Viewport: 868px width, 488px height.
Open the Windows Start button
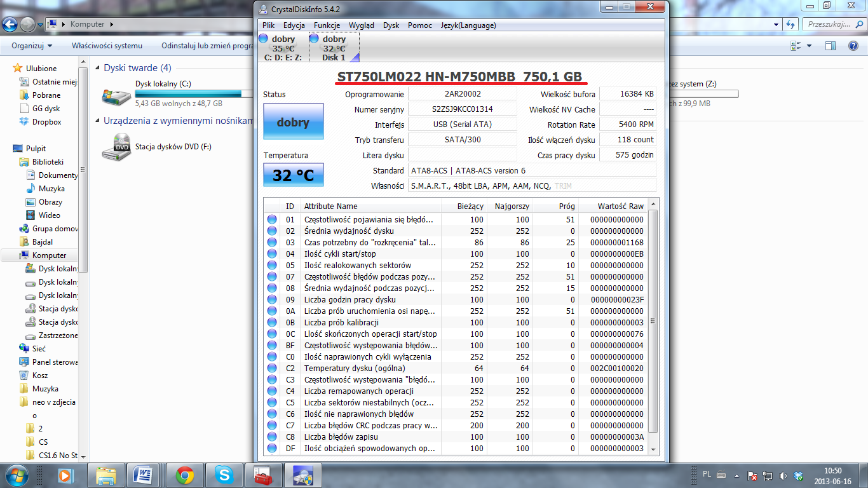[x=17, y=475]
